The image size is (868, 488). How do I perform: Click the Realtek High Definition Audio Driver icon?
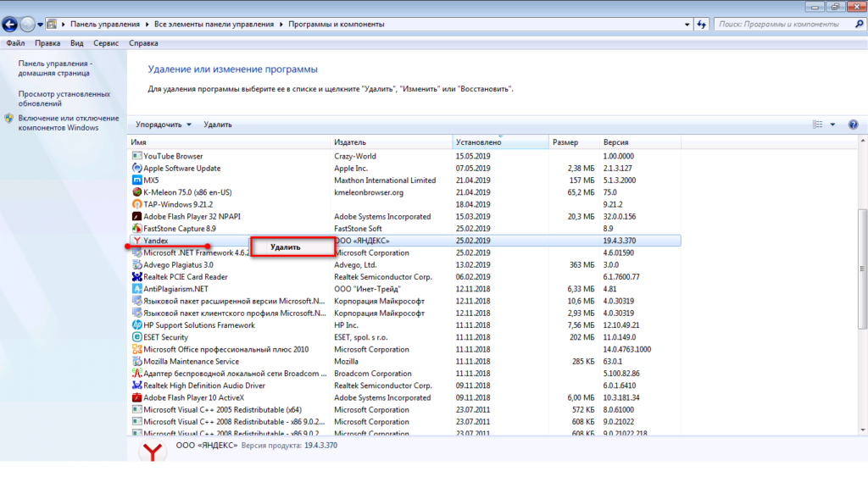click(x=136, y=385)
